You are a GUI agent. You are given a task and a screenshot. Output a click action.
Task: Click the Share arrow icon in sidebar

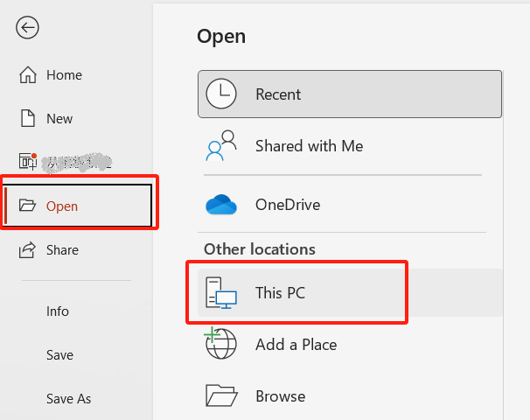coord(27,250)
